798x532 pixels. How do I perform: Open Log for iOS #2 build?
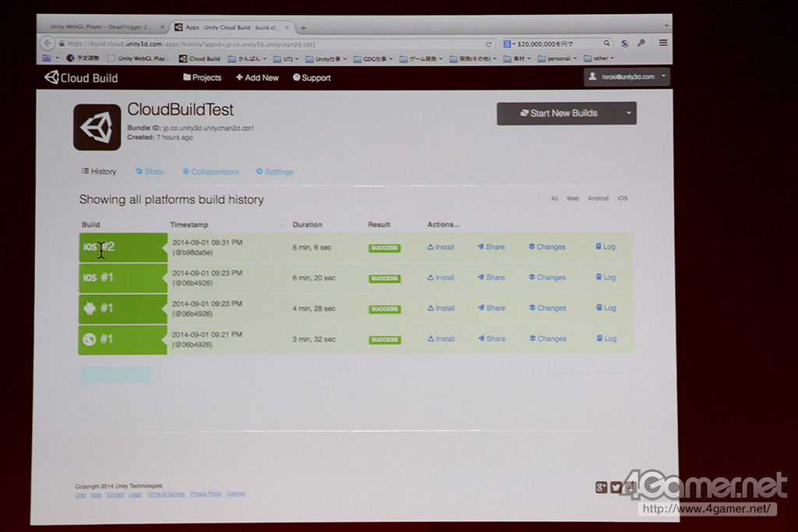pos(606,247)
